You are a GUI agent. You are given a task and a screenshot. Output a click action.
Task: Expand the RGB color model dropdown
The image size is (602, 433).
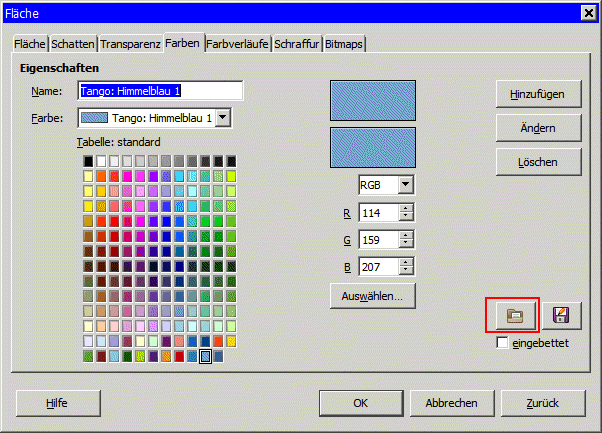[x=405, y=185]
